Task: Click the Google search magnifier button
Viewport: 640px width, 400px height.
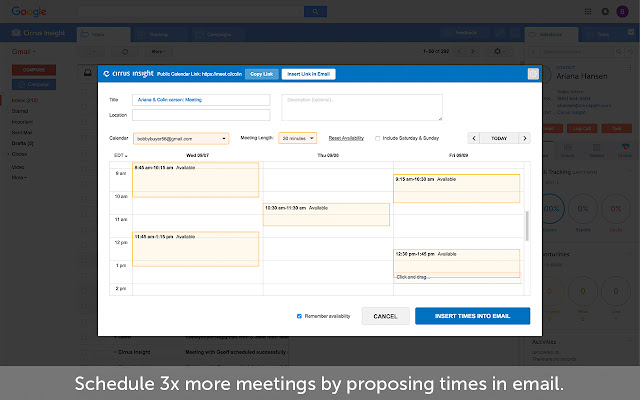Action: click(316, 11)
